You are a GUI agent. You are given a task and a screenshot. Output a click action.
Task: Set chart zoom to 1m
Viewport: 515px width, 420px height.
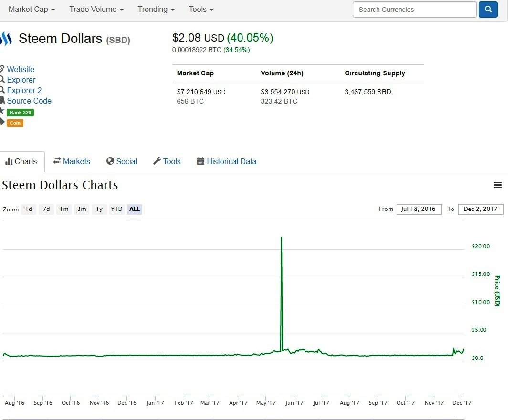[64, 209]
